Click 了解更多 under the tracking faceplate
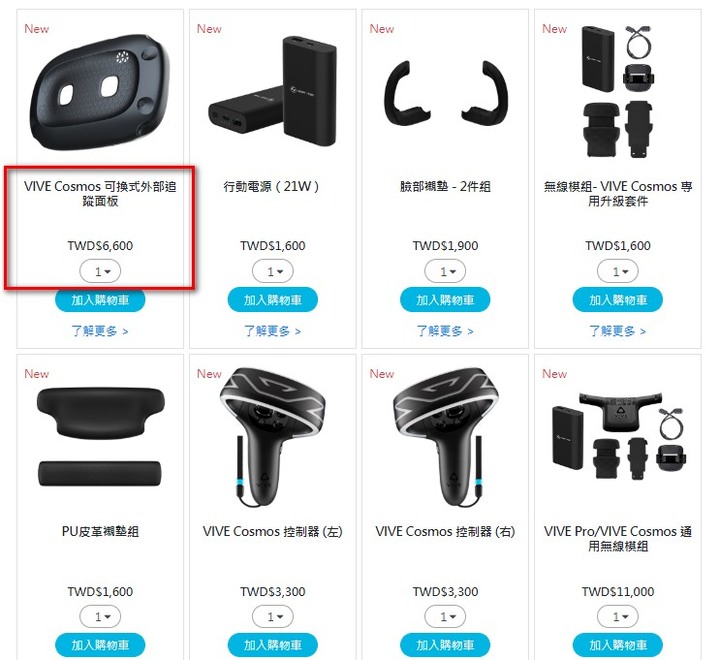This screenshot has width=720, height=660. (x=100, y=331)
